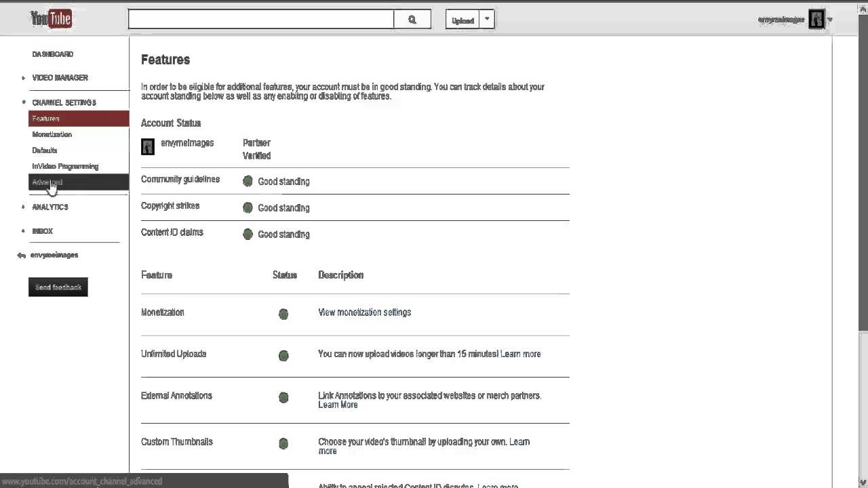This screenshot has width=868, height=488.
Task: Click the Content ID claims status dot
Action: pos(248,234)
